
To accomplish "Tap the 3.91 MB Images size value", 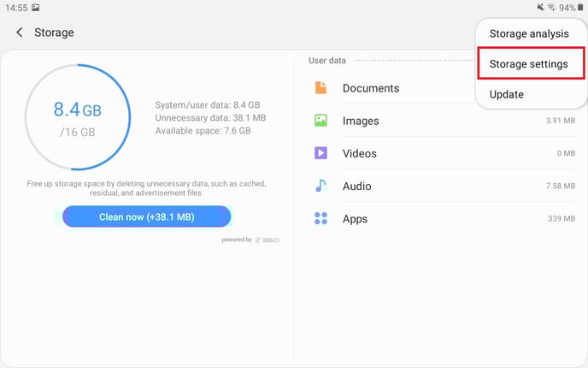I will [x=561, y=121].
